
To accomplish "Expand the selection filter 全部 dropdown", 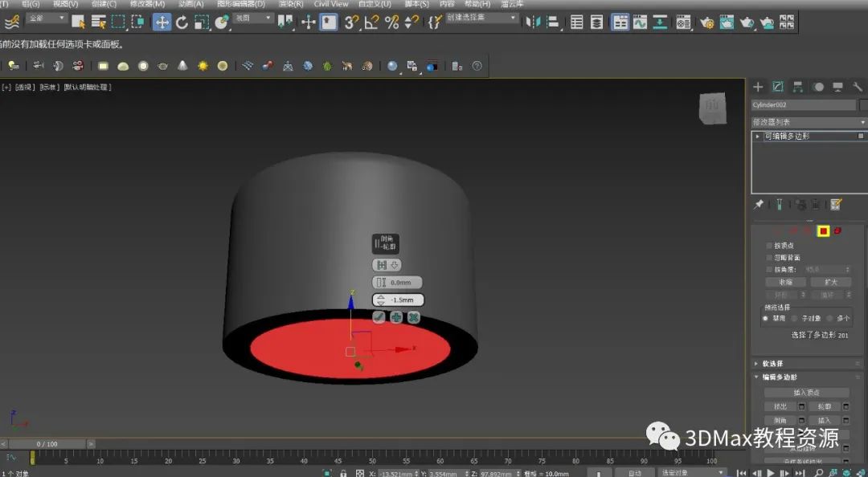I will pyautogui.click(x=47, y=18).
